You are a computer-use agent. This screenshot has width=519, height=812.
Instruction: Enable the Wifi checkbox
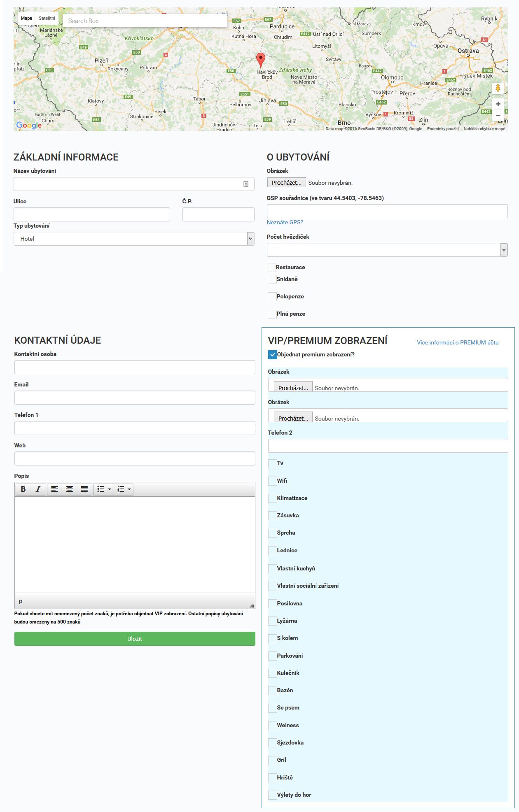click(272, 481)
